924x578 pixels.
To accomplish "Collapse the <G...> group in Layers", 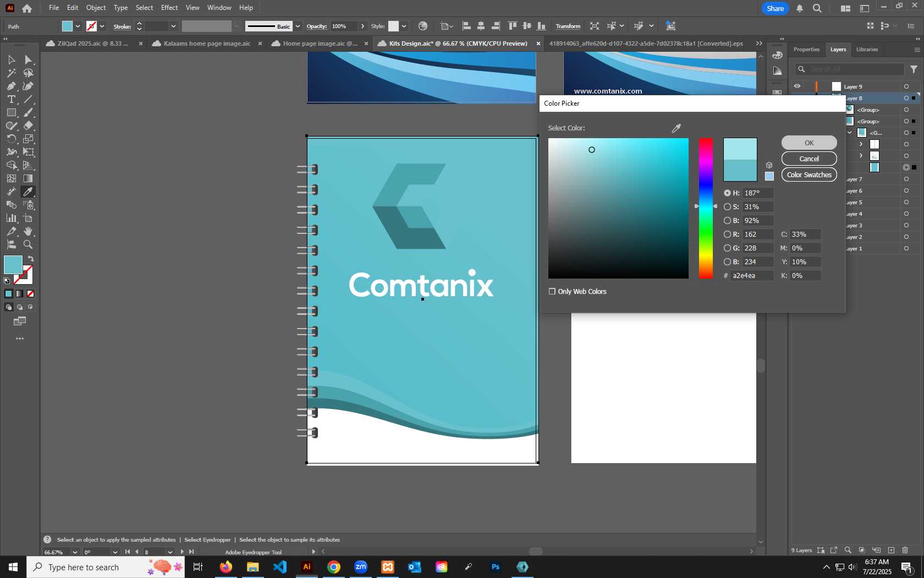I will [850, 133].
